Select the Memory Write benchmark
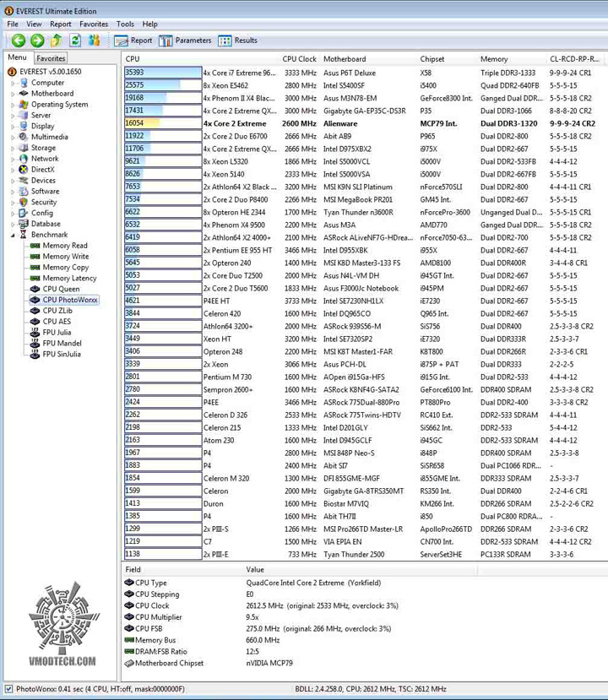 pos(59,256)
